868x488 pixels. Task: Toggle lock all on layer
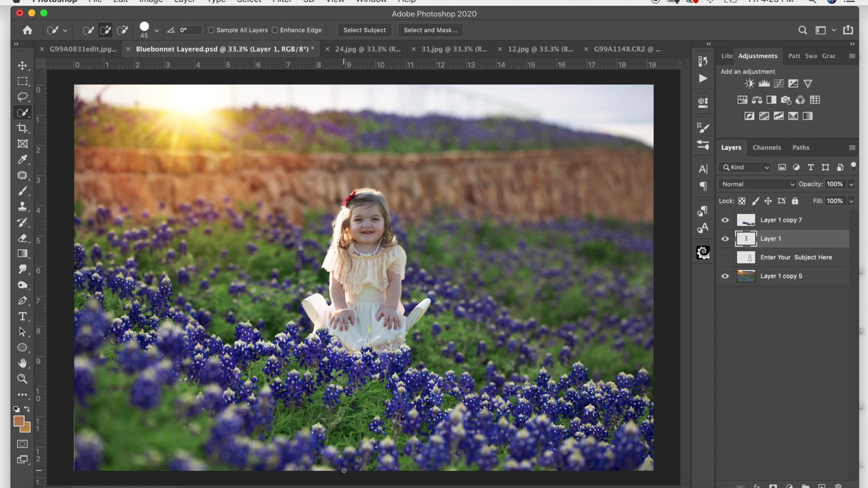(795, 201)
